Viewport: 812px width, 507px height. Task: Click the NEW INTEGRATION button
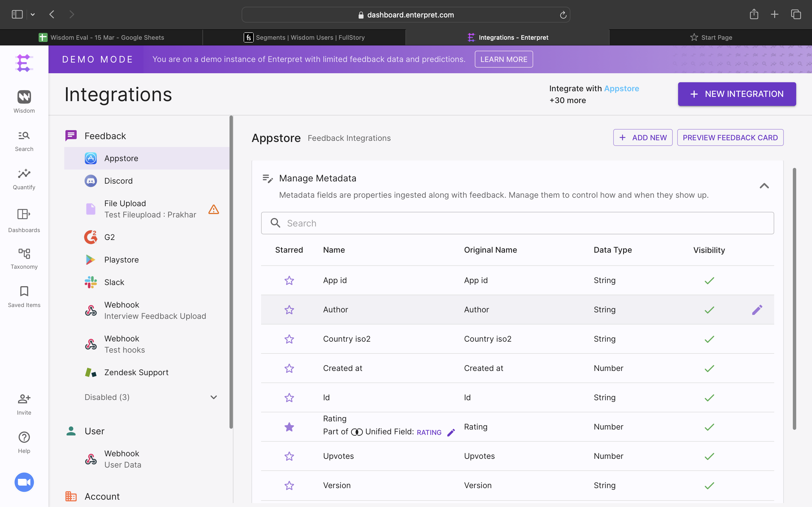pyautogui.click(x=736, y=94)
